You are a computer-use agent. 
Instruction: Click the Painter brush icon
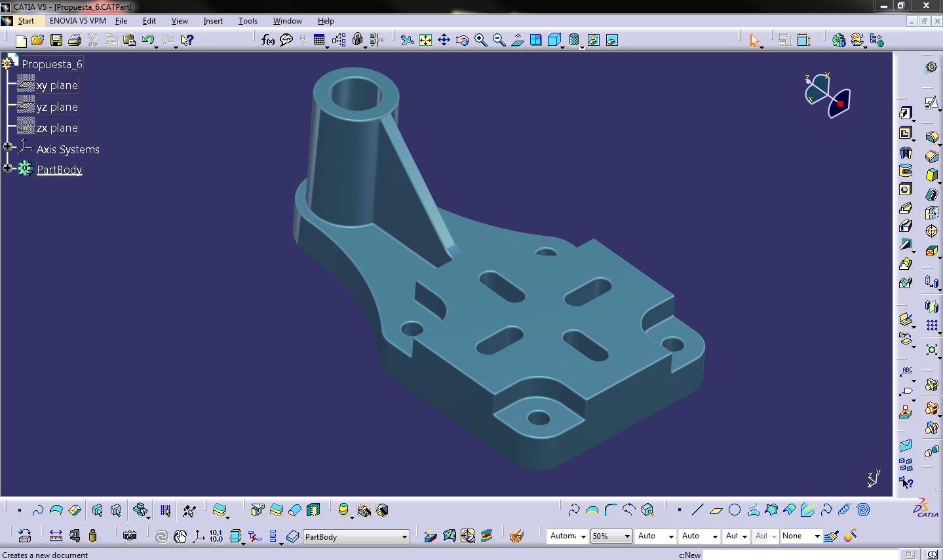pos(832,536)
